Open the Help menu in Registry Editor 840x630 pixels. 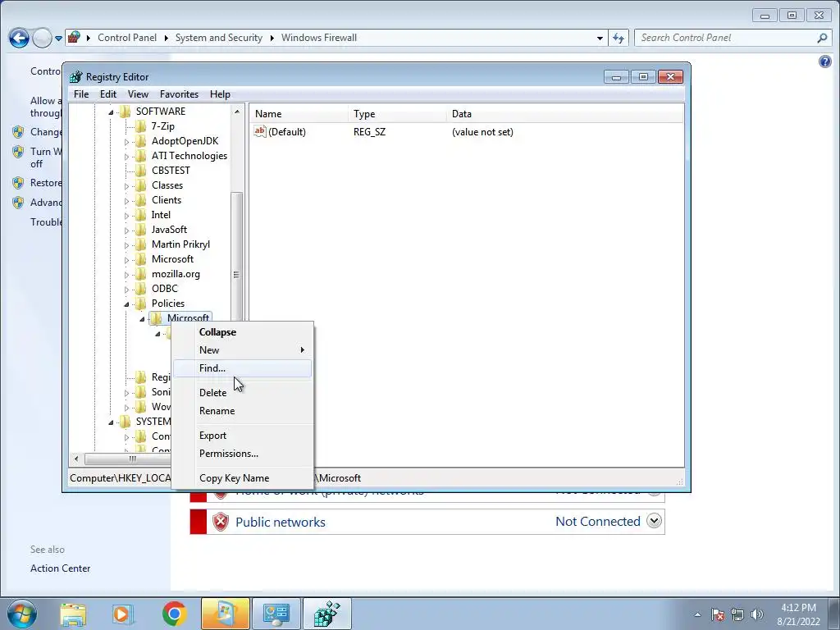tap(220, 94)
